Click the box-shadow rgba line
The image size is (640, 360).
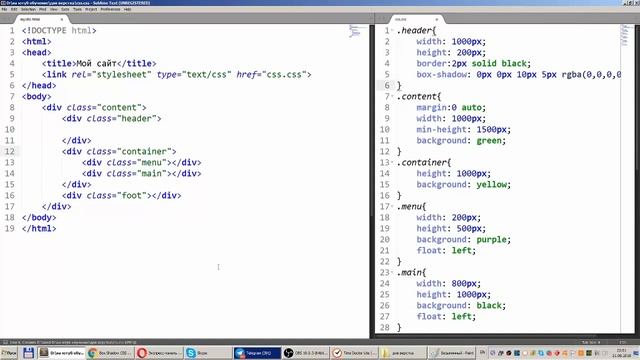pos(519,75)
